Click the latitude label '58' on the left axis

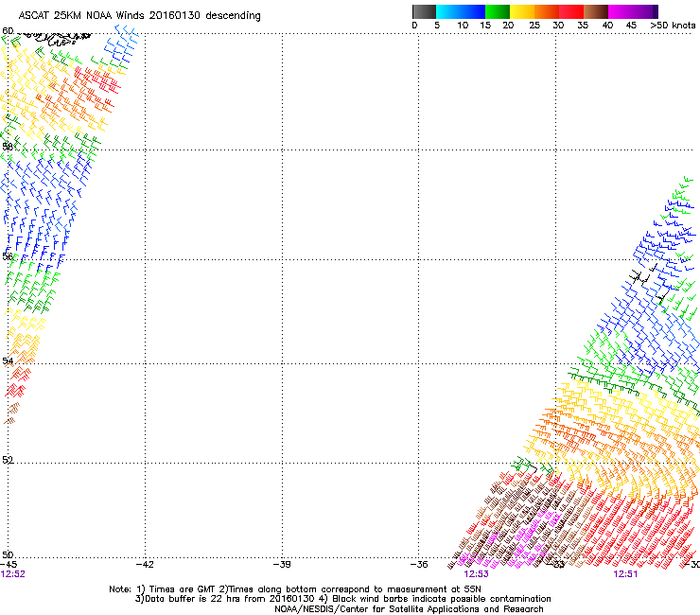click(8, 146)
